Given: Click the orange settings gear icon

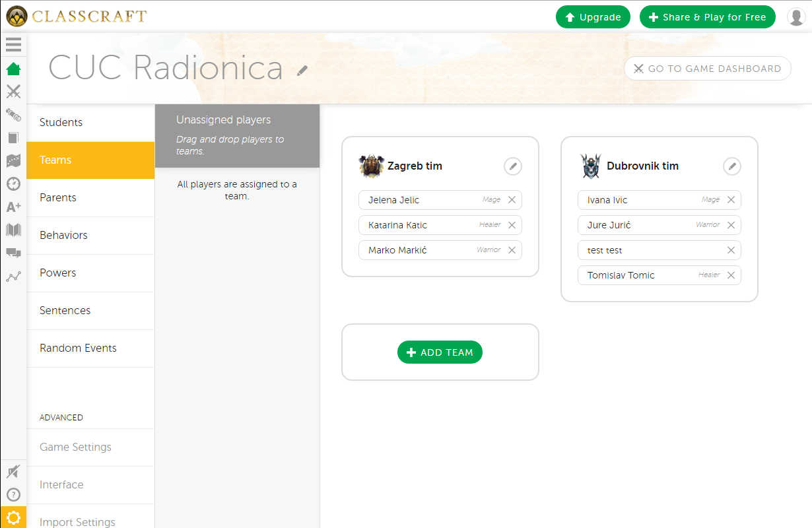Looking at the screenshot, I should point(13,517).
